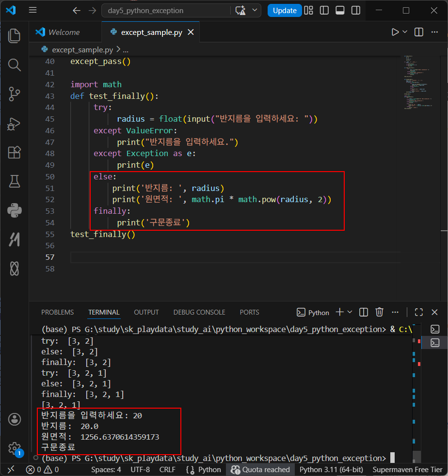Expand the new terminal launch profile dropdown

coord(350,312)
